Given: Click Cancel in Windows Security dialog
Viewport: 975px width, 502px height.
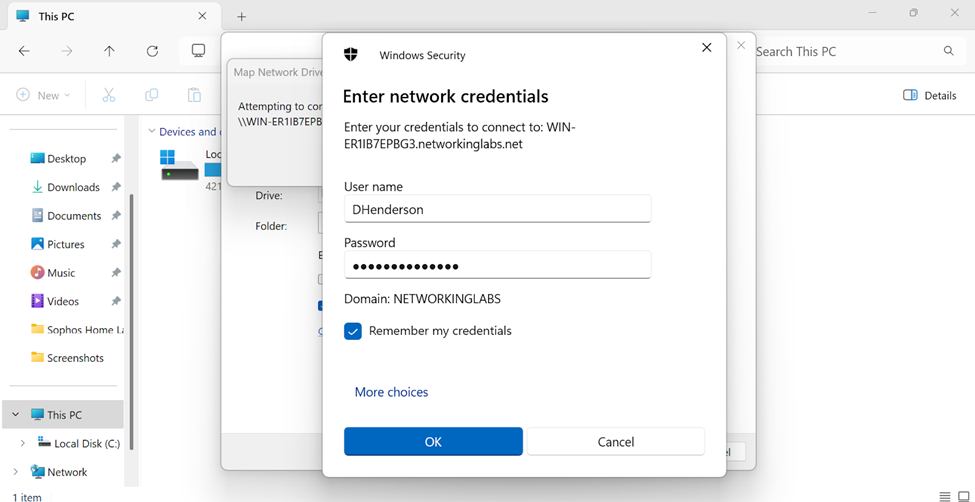Looking at the screenshot, I should tap(616, 442).
